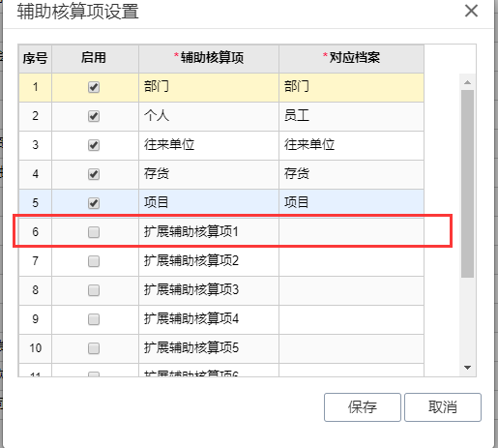Click the 员工 archive cell
The height and width of the screenshot is (448, 498).
[x=351, y=116]
